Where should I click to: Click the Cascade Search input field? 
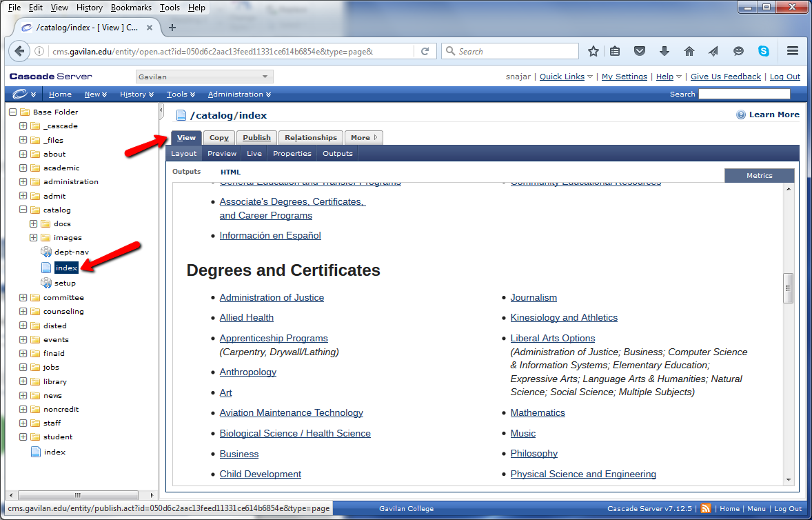[x=744, y=94]
